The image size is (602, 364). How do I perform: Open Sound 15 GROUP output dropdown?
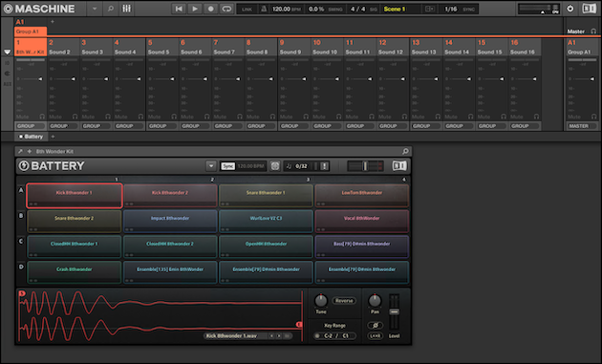coord(492,126)
